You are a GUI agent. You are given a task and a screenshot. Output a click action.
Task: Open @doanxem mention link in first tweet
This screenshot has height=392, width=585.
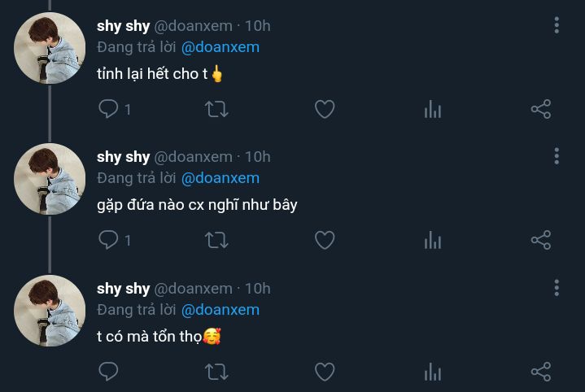[x=220, y=47]
